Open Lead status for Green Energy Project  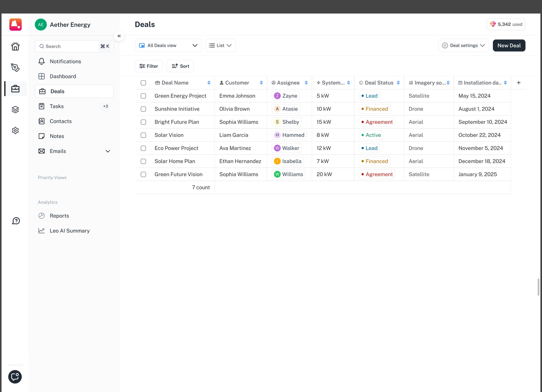[369, 96]
